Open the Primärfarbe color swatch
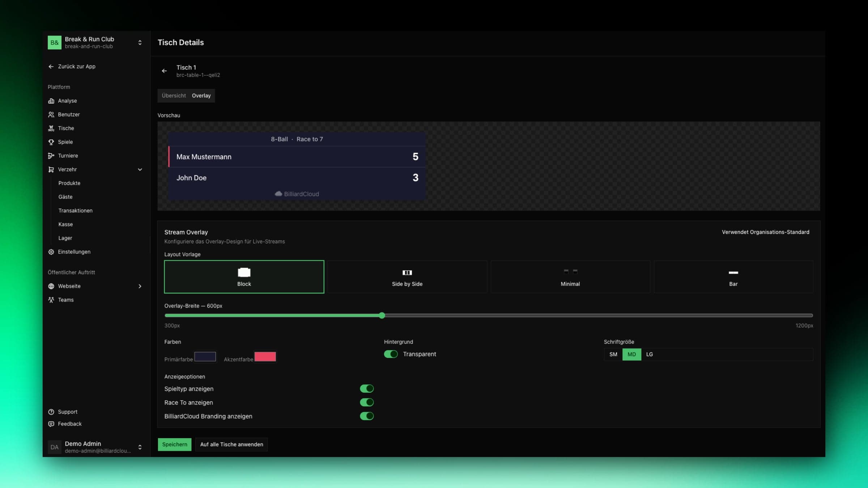Viewport: 868px width, 488px height. click(x=205, y=357)
